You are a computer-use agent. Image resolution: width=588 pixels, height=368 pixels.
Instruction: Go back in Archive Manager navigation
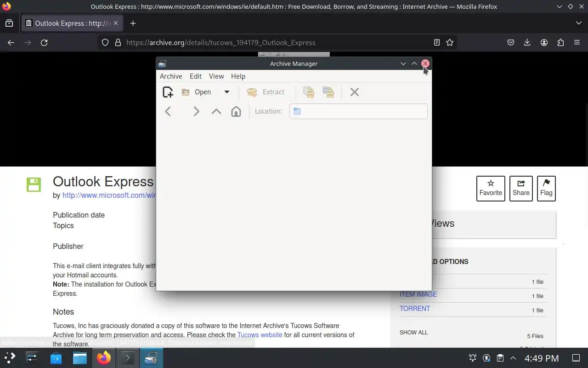(168, 111)
